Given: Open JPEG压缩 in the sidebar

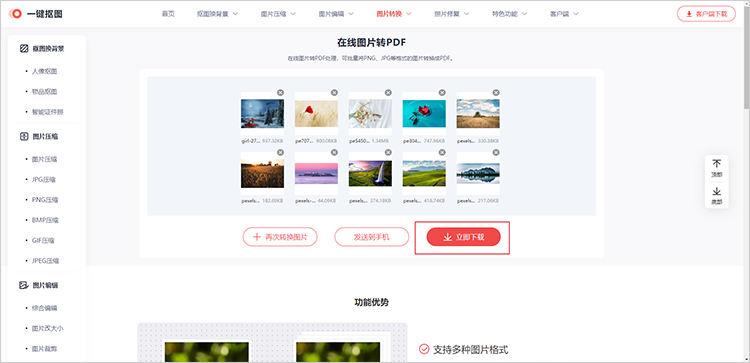Looking at the screenshot, I should 45,261.
